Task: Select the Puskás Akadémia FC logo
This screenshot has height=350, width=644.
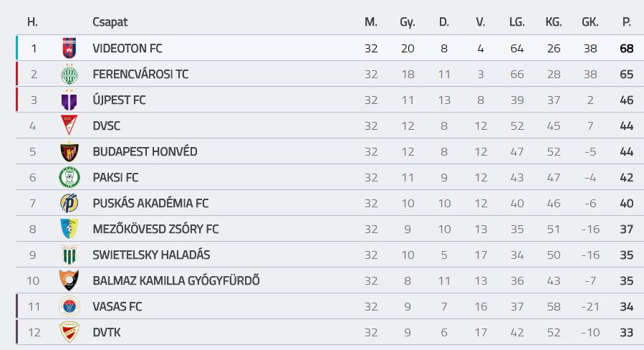Action: point(69,203)
